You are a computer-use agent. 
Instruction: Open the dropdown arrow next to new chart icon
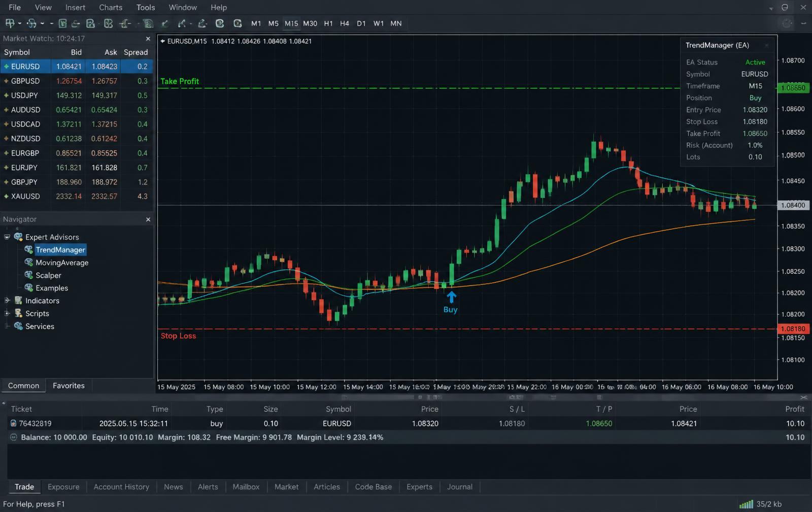[20, 23]
